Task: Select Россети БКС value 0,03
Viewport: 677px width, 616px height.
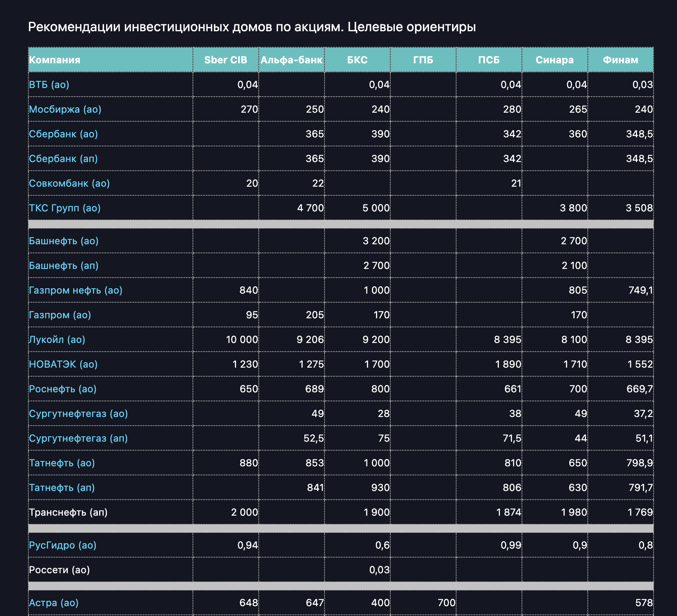Action: 380,570
